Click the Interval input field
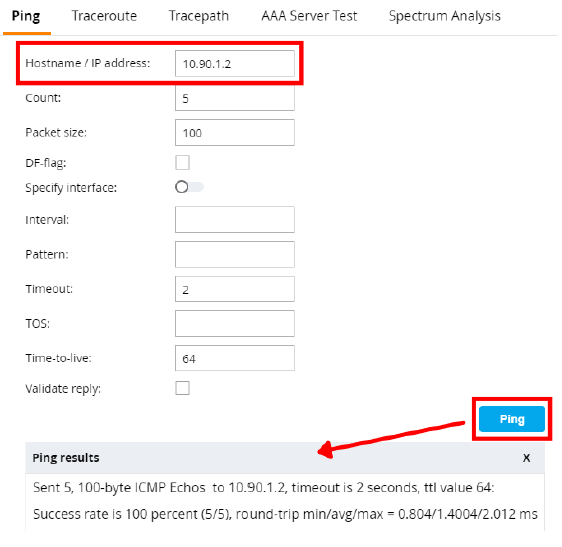The height and width of the screenshot is (547, 562). pyautogui.click(x=235, y=219)
